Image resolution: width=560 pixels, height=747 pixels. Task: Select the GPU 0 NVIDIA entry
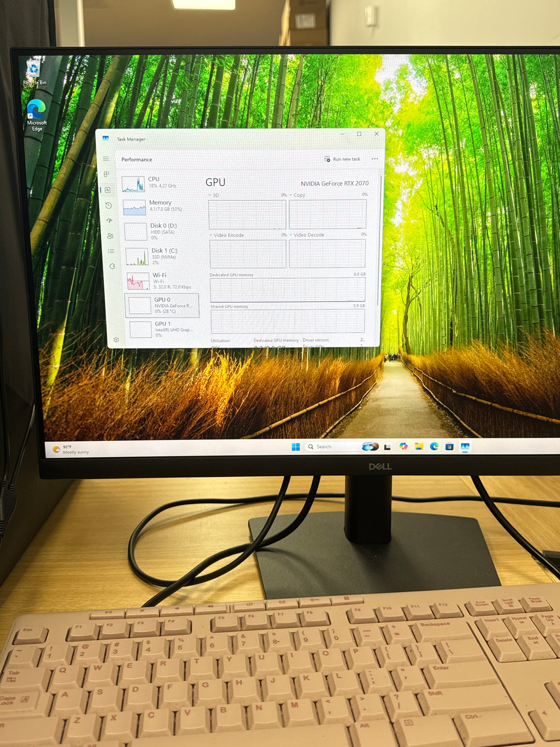(162, 305)
